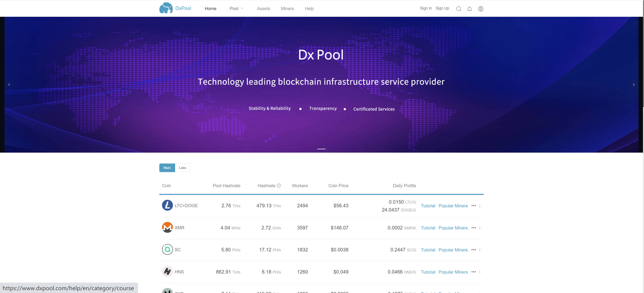
Task: Open notifications bell icon
Action: (470, 9)
